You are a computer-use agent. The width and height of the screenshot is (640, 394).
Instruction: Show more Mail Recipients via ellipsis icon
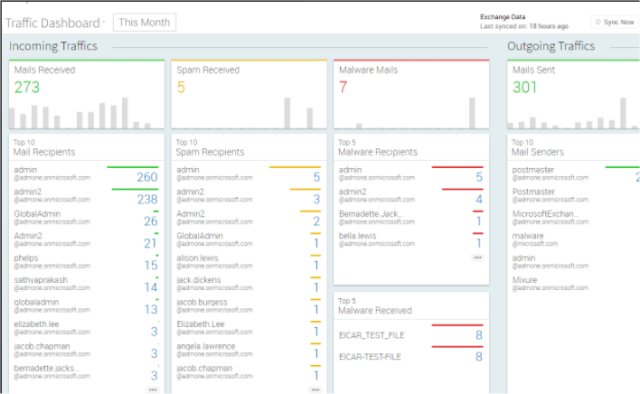point(153,390)
